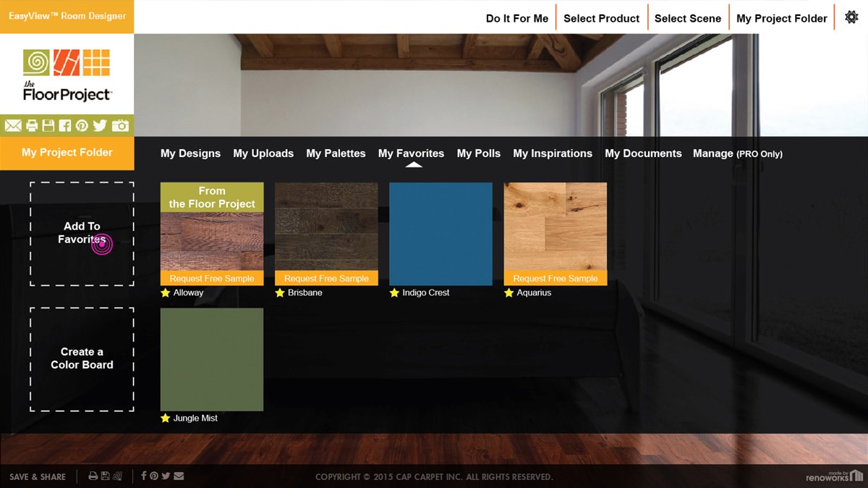Open the Select Scene menu item
The height and width of the screenshot is (488, 868).
[687, 18]
